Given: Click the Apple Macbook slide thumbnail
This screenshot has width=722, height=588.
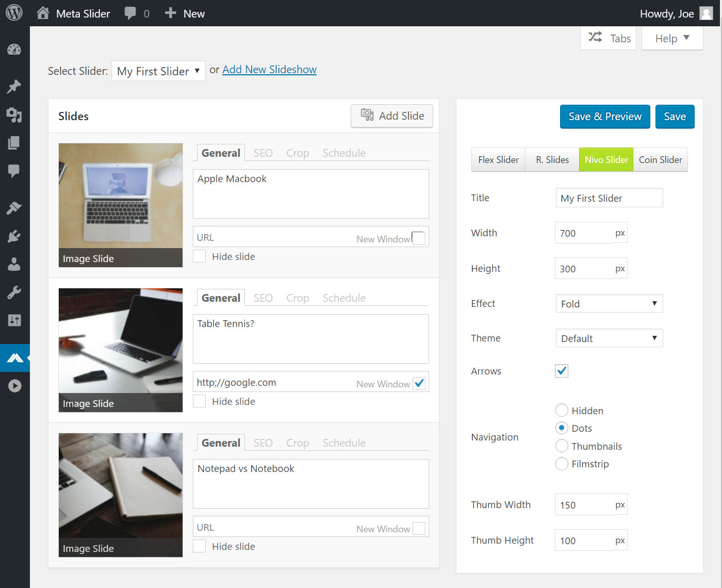Looking at the screenshot, I should (121, 205).
